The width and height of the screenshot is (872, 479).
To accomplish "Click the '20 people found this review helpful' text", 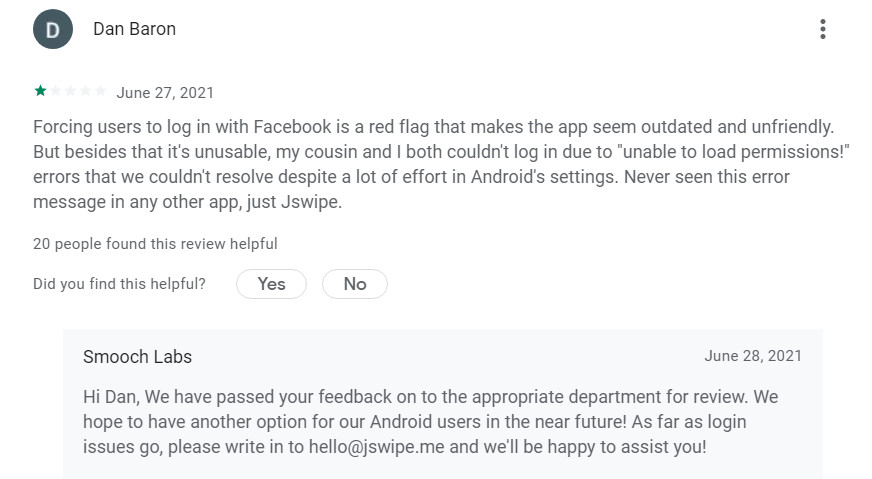I will point(155,244).
